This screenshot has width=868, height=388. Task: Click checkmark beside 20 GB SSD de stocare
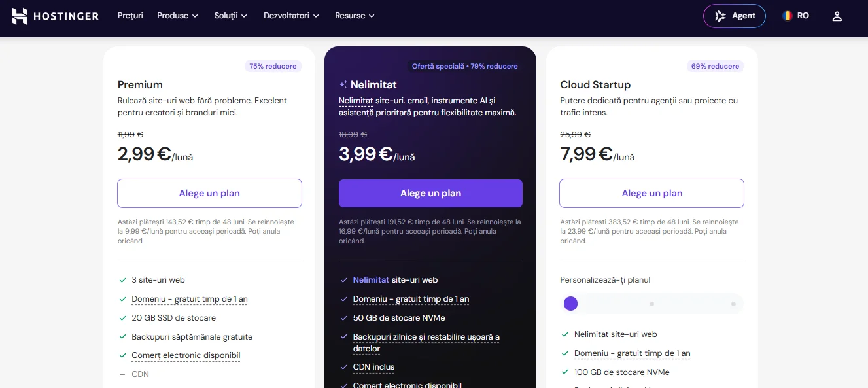(x=122, y=318)
